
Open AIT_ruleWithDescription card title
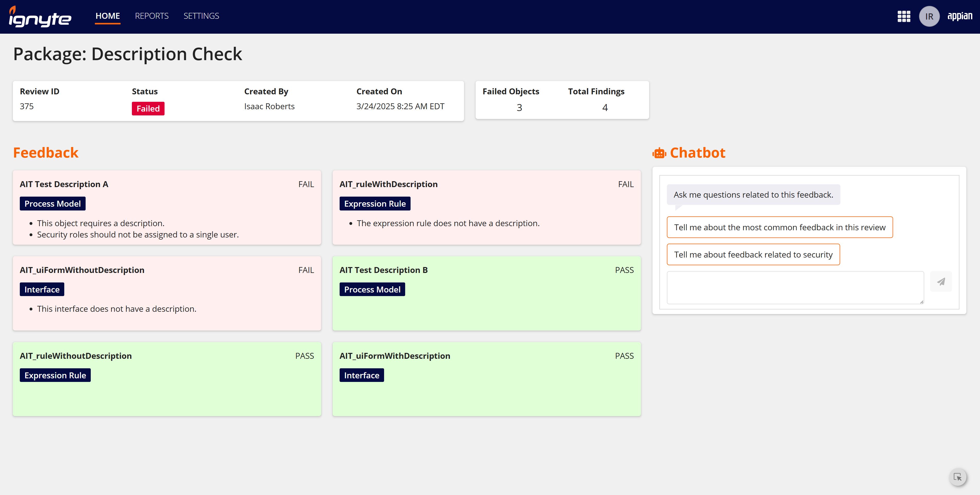388,184
